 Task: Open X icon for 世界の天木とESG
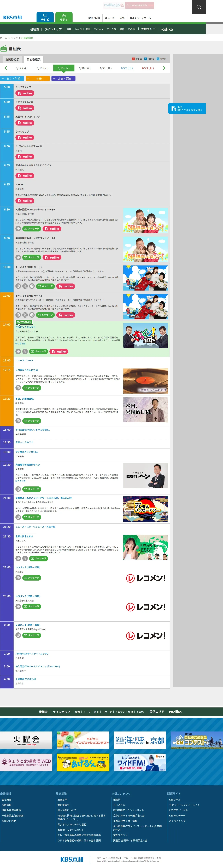(x=25, y=558)
